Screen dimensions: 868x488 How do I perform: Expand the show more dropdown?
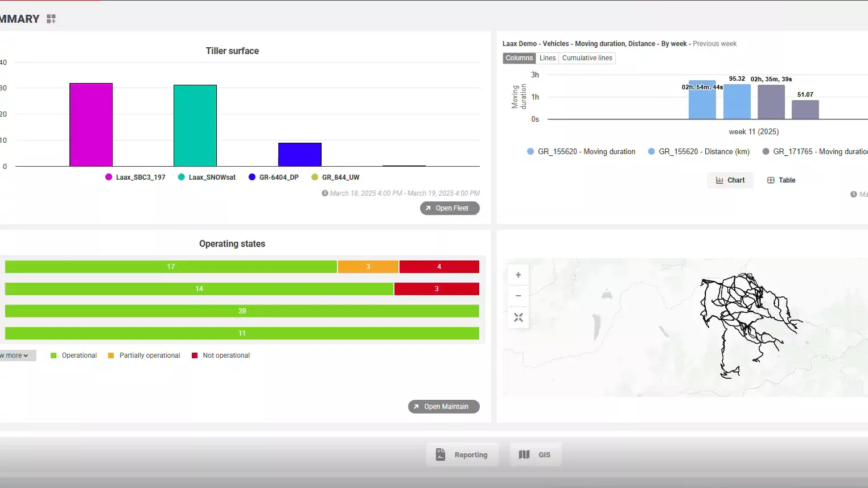(16, 355)
